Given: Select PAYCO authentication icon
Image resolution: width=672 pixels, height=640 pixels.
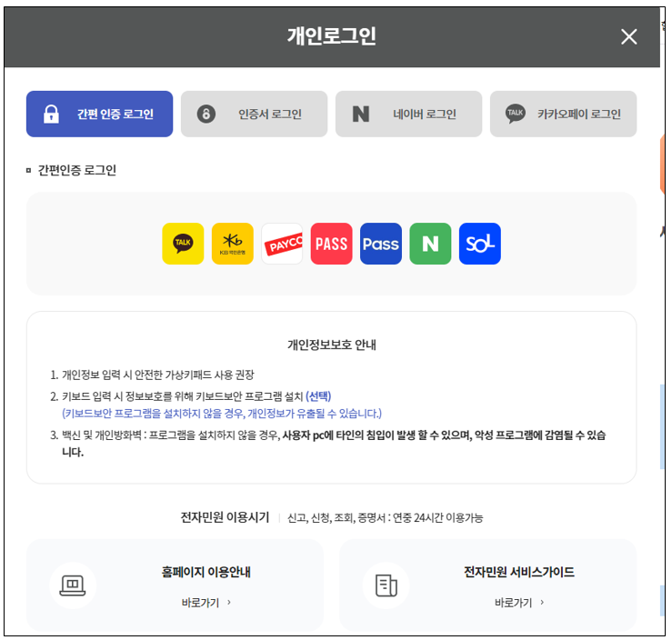Looking at the screenshot, I should click(282, 244).
